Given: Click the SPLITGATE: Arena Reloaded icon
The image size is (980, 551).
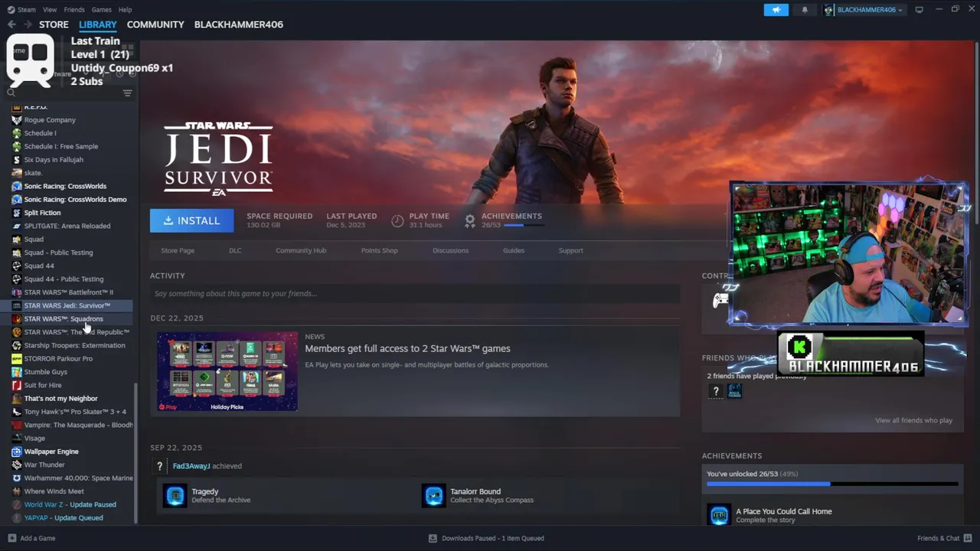Looking at the screenshot, I should pos(17,226).
